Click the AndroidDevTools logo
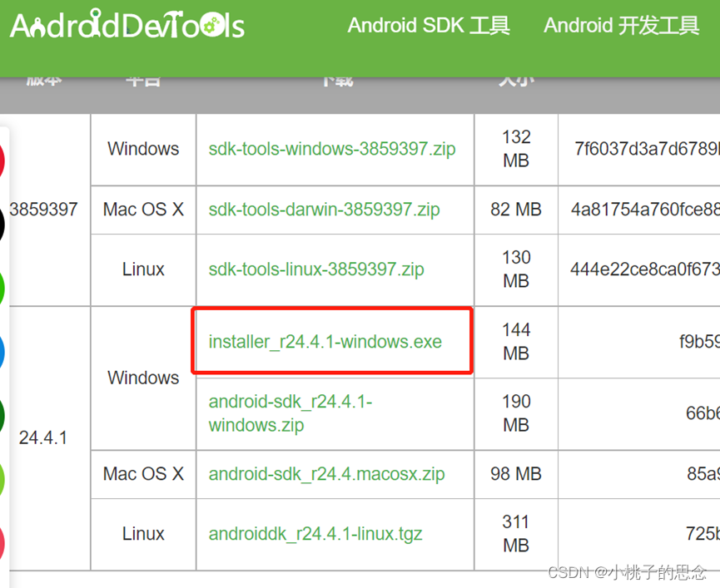 (x=127, y=24)
